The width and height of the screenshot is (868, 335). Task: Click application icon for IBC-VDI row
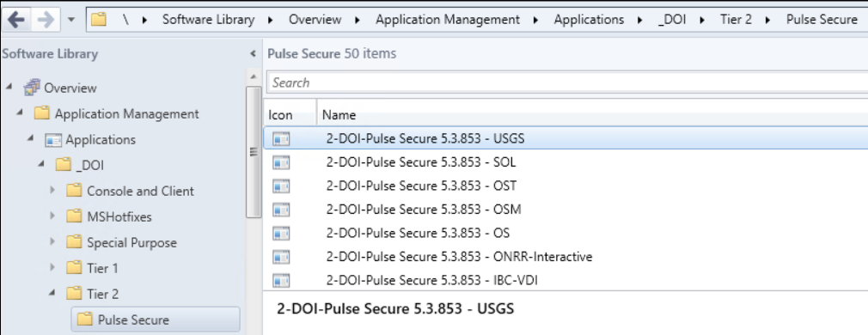pyautogui.click(x=281, y=281)
